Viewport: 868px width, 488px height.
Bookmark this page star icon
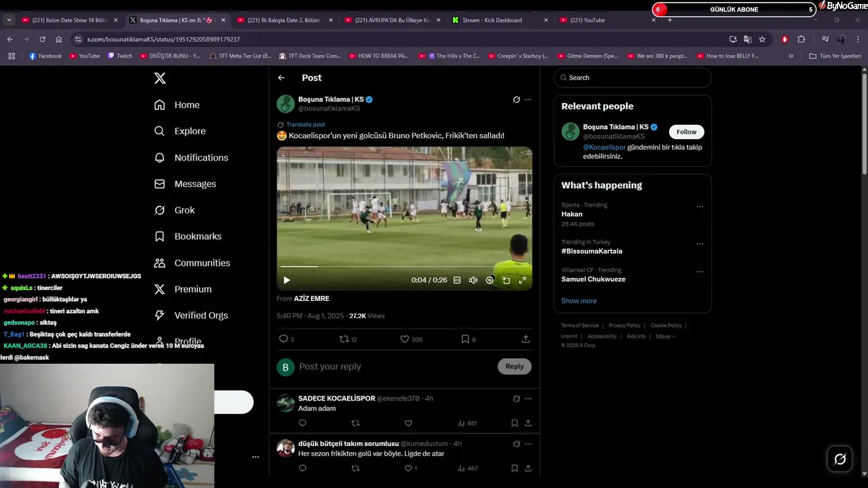pyautogui.click(x=762, y=39)
